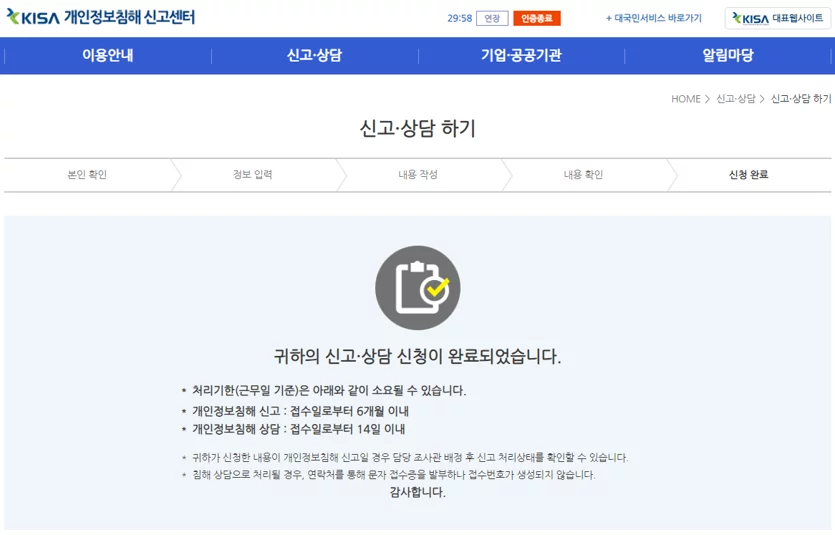835x535 pixels.
Task: Extend session with 연장 button
Action: tap(492, 18)
